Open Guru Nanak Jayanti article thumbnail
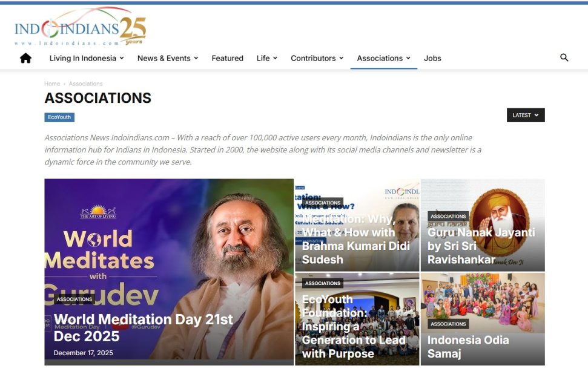Viewport: 588px width, 380px height. (x=483, y=225)
